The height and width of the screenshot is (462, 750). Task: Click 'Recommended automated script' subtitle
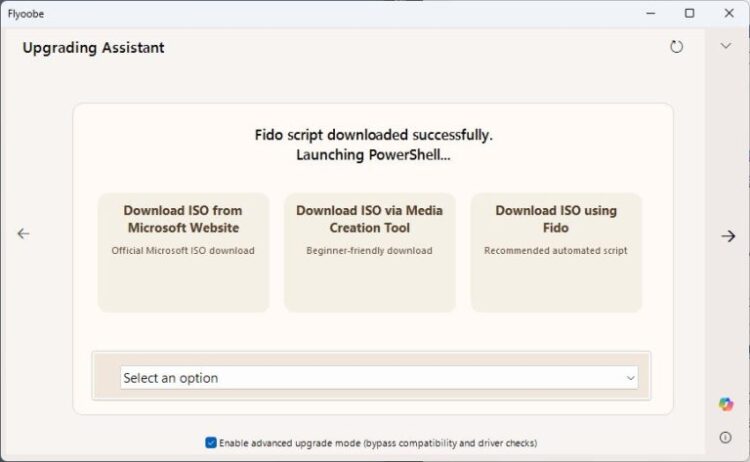(556, 251)
